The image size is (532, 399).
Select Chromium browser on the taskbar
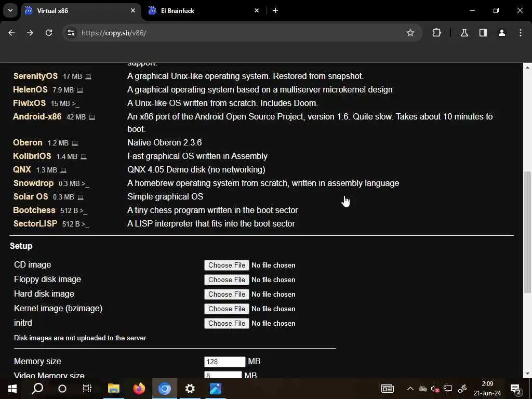165,389
